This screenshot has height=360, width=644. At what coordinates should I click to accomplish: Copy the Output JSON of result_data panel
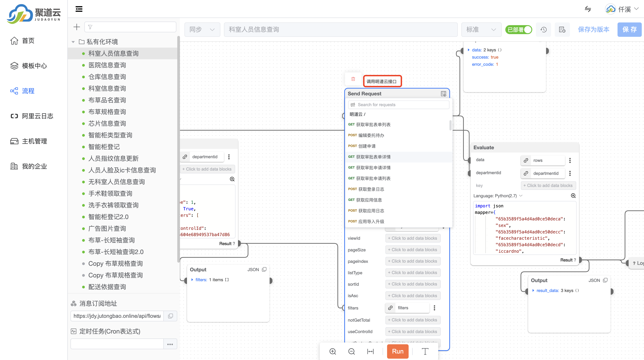[605, 280]
